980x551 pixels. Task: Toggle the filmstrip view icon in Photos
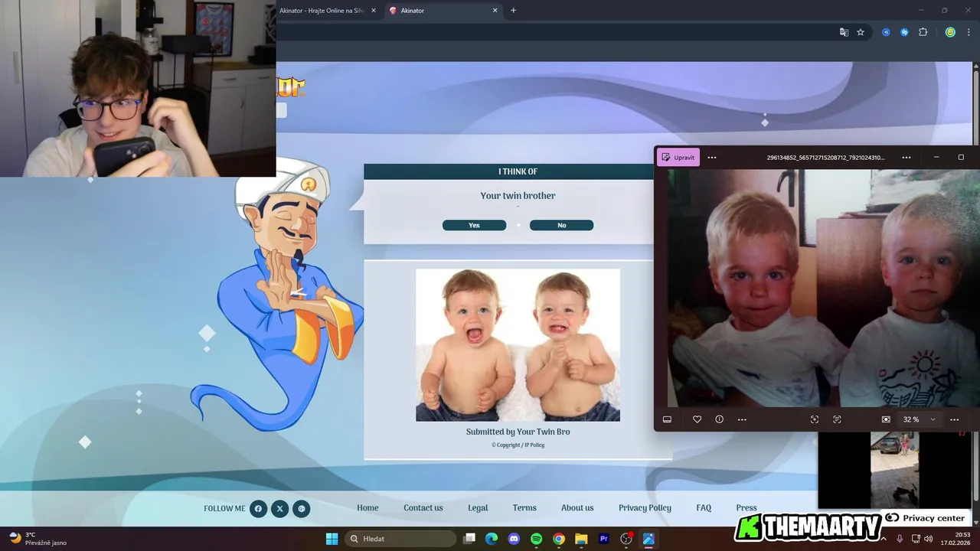point(667,419)
